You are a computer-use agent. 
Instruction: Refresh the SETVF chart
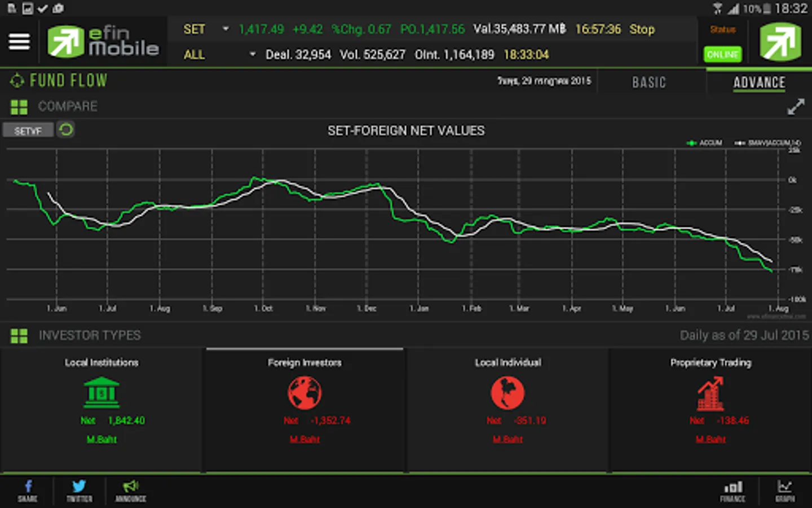pos(66,130)
